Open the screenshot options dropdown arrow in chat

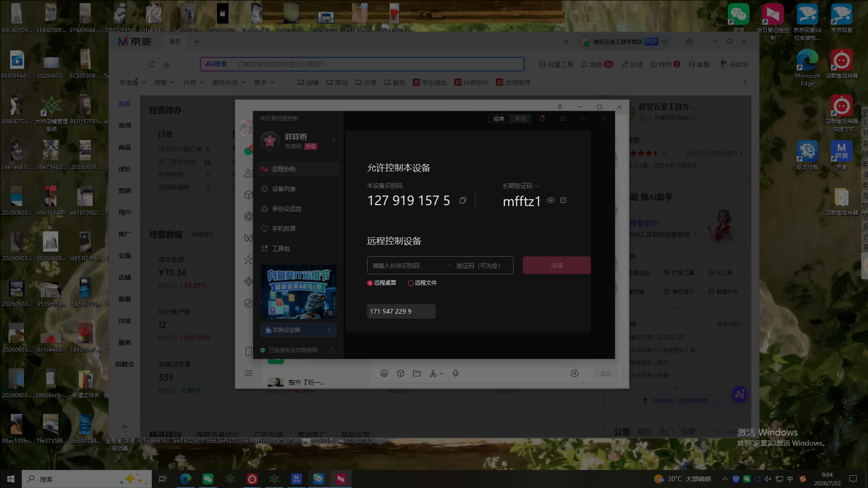(442, 374)
